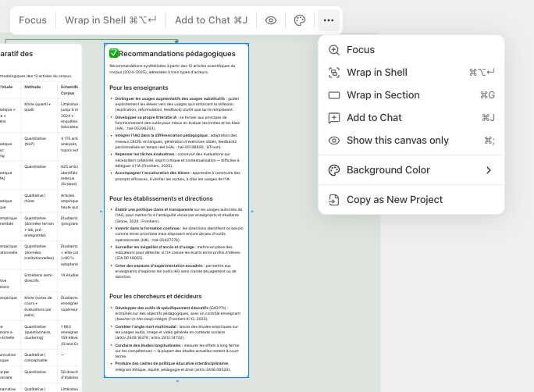Expand the Background Color submenu arrow
The width and height of the screenshot is (534, 392).
[x=489, y=170]
